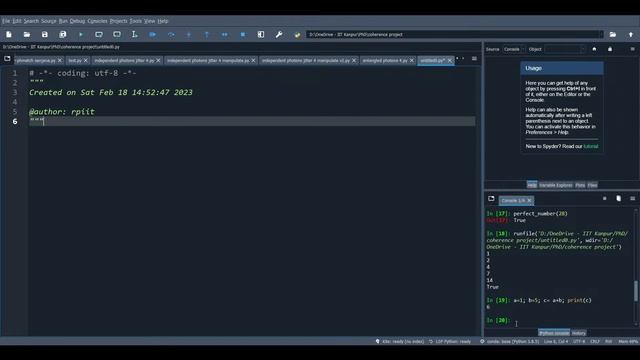Open editor pane options hamburger menu
This screenshot has height=360, width=640.
474,59
